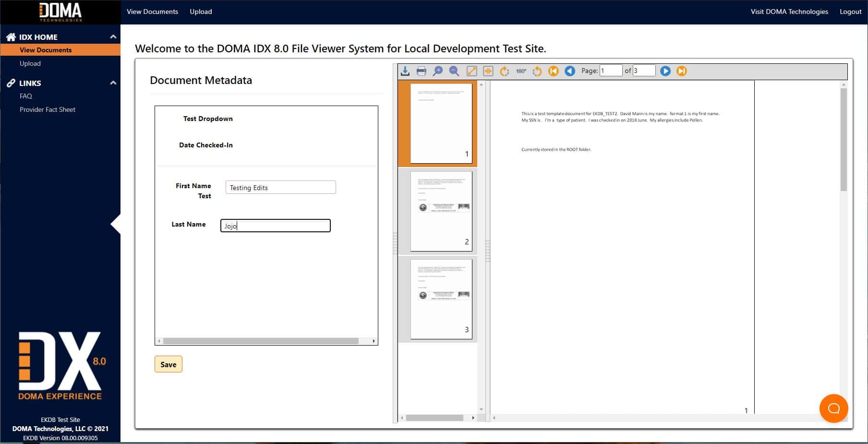The height and width of the screenshot is (444, 868).
Task: Select page 3 thumbnail
Action: (x=441, y=299)
